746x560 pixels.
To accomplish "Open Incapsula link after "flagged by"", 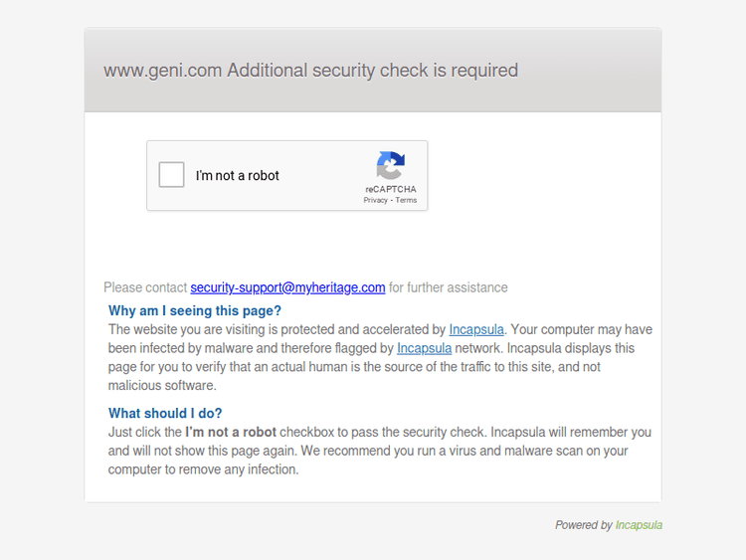I will (424, 348).
